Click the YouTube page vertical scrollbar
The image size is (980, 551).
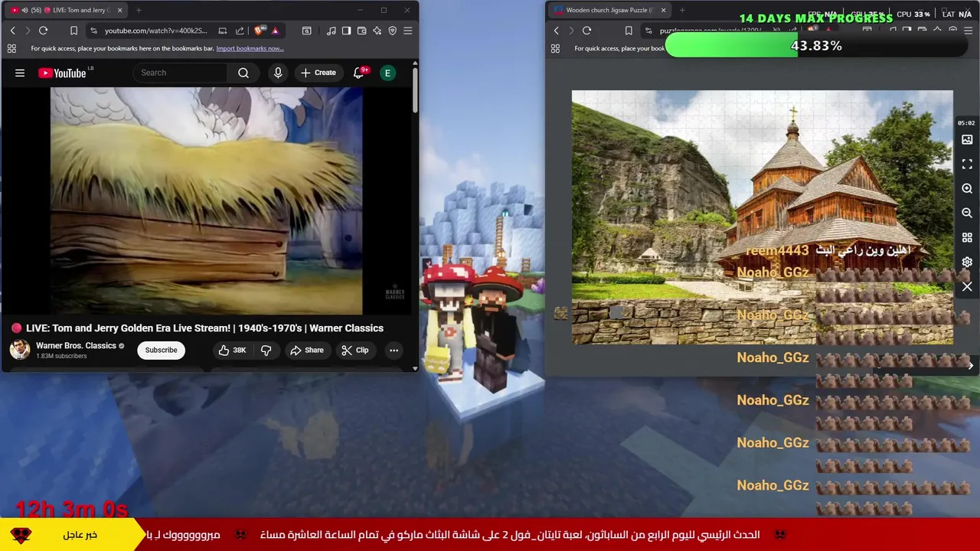tap(415, 92)
